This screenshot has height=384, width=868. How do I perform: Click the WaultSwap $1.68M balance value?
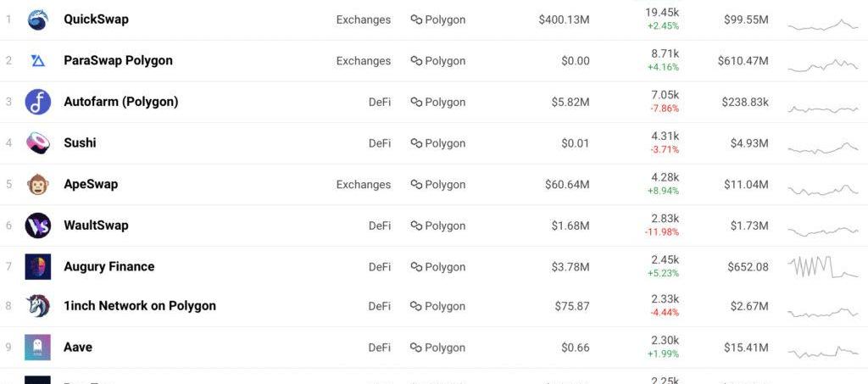(570, 225)
